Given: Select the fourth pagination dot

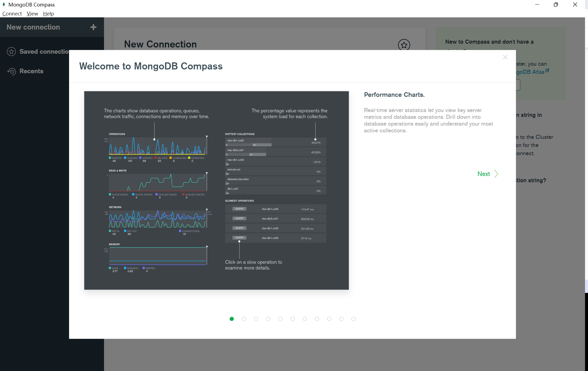Looking at the screenshot, I should [268, 319].
